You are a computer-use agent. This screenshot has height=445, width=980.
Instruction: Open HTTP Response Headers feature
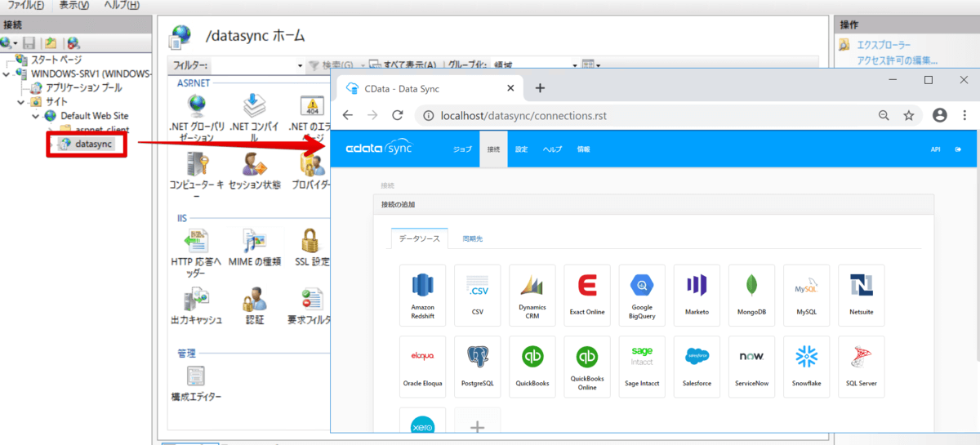point(197,253)
